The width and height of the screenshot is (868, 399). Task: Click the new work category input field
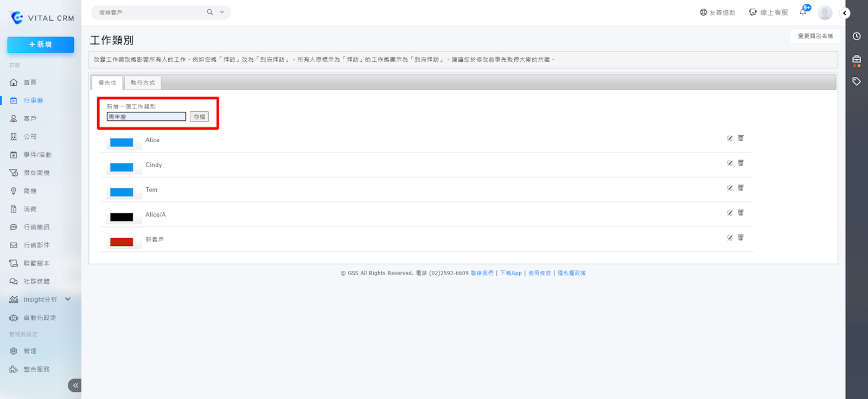[146, 117]
